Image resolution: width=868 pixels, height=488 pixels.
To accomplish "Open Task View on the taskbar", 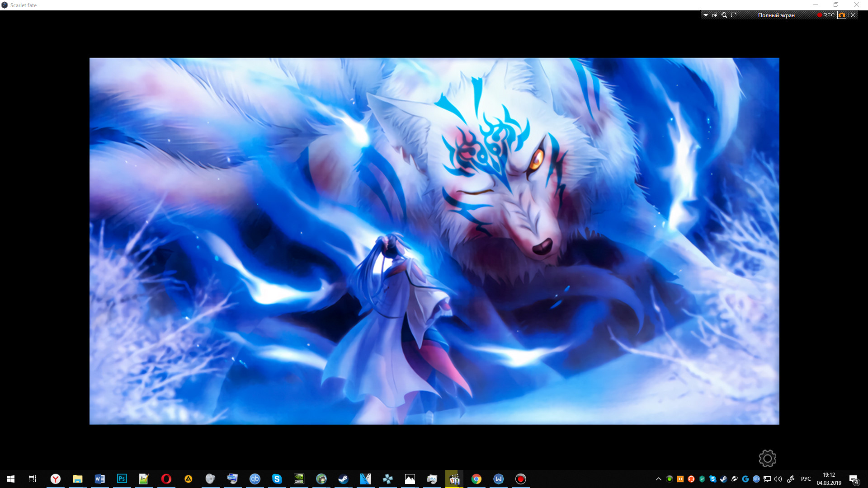I will pyautogui.click(x=33, y=479).
